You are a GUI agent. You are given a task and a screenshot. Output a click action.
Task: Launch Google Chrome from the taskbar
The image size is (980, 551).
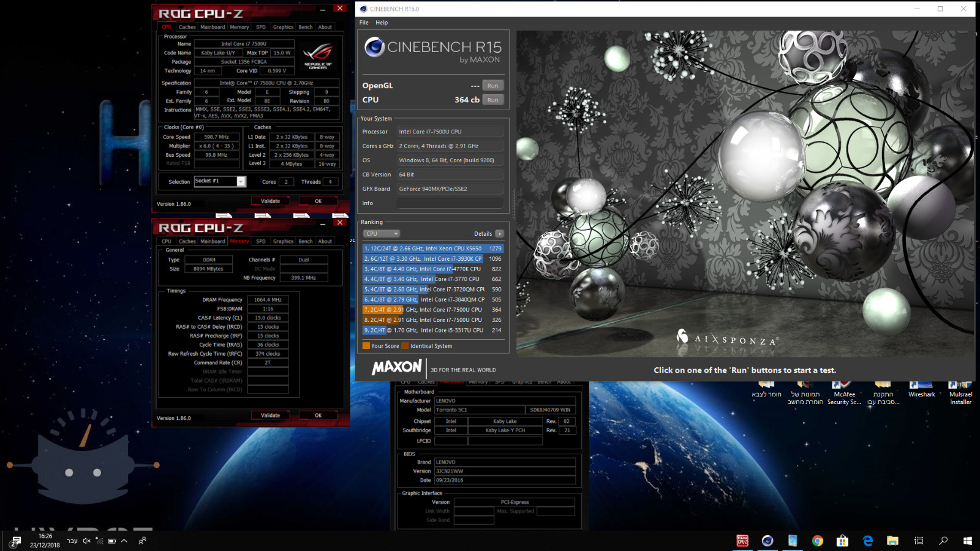click(x=817, y=541)
